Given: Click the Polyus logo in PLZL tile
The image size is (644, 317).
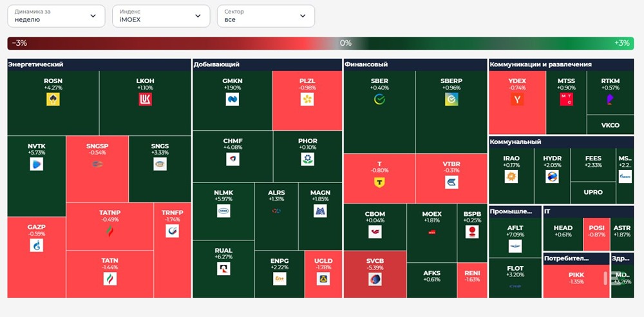Looking at the screenshot, I should click(x=307, y=99).
